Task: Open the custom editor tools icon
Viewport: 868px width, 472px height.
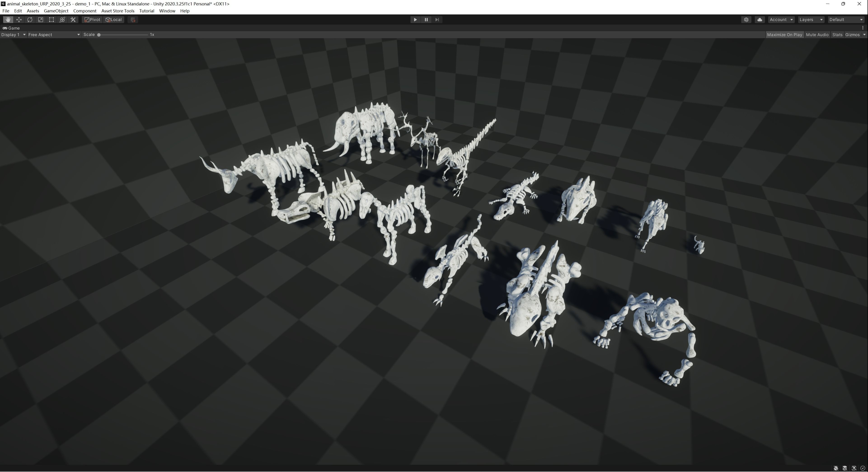Action: tap(73, 20)
